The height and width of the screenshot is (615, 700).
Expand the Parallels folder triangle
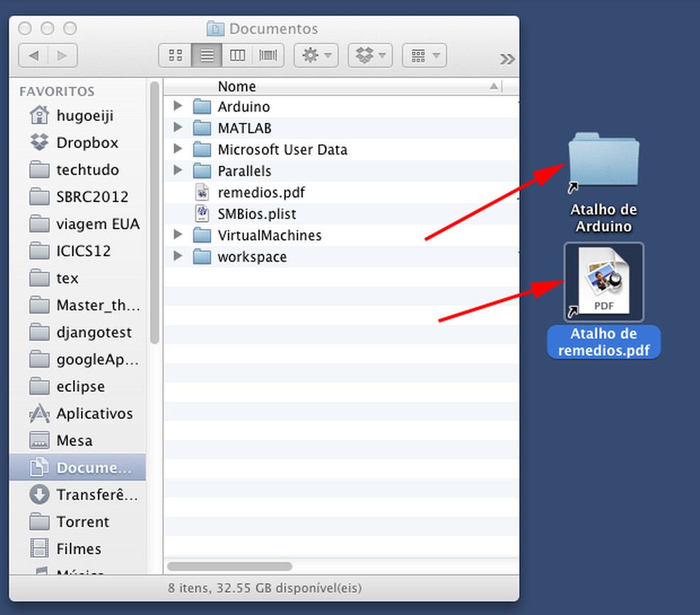[178, 170]
